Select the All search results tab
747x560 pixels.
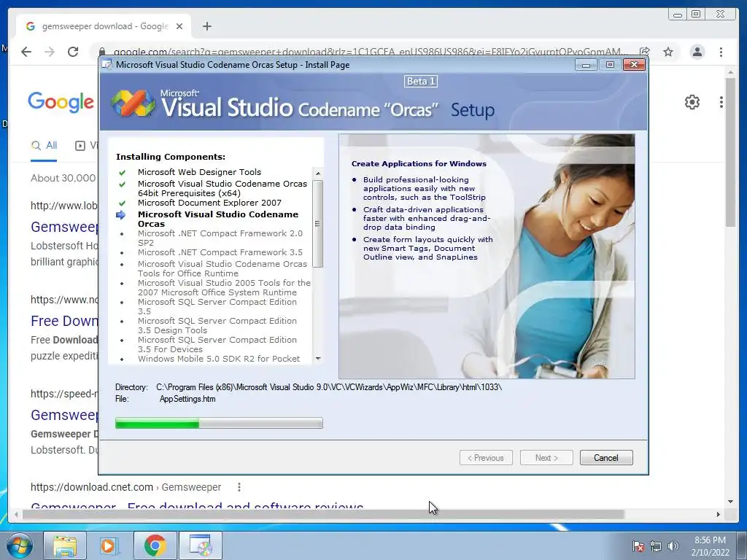click(x=44, y=146)
